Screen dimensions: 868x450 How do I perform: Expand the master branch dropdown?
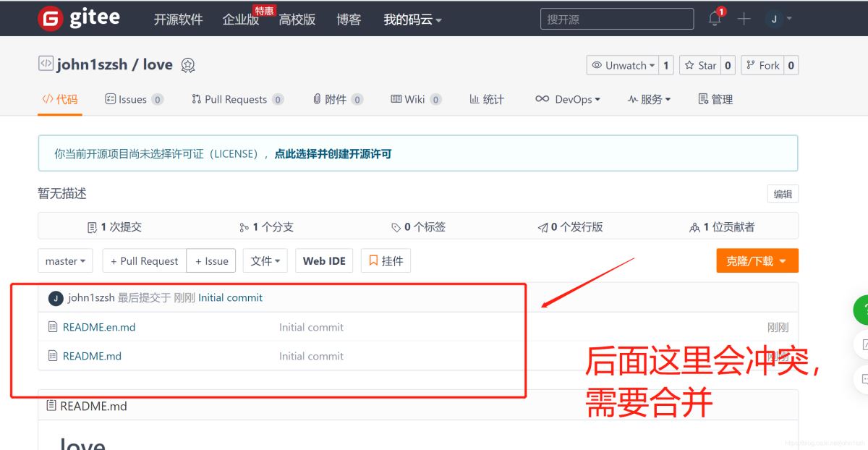point(65,261)
